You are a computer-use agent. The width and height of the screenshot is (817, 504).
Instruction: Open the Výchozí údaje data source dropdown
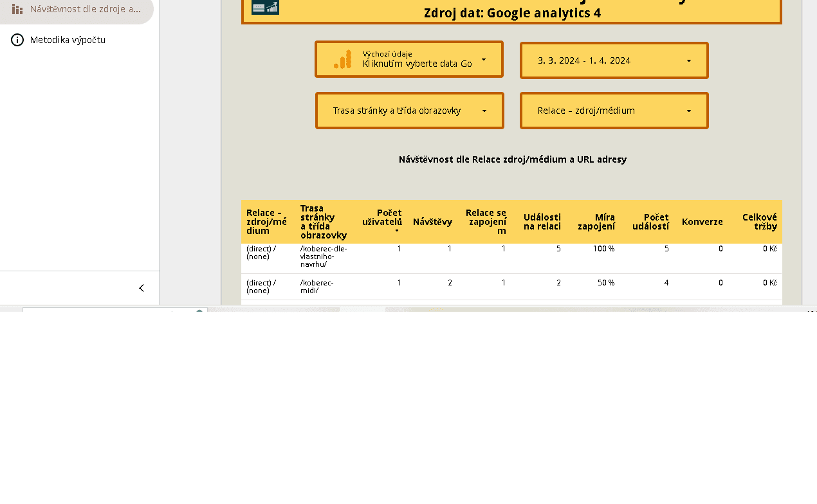tap(409, 59)
